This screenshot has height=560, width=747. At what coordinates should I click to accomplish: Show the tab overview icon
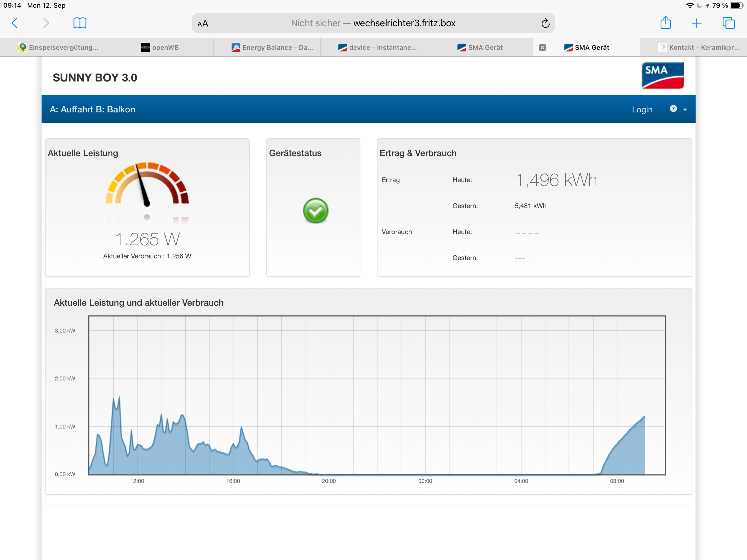728,23
